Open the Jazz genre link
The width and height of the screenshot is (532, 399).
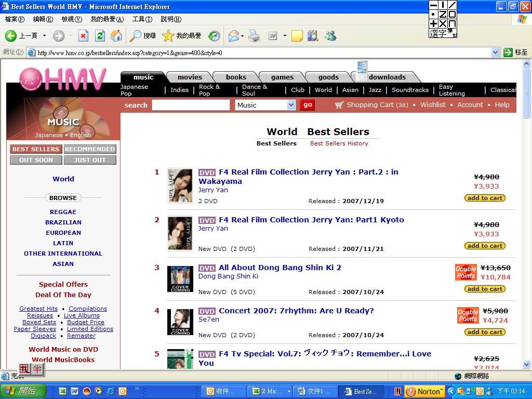(x=375, y=90)
